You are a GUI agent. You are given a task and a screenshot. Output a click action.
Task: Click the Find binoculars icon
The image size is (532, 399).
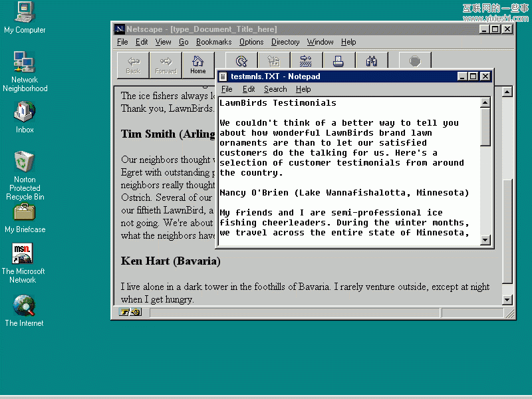(x=372, y=62)
